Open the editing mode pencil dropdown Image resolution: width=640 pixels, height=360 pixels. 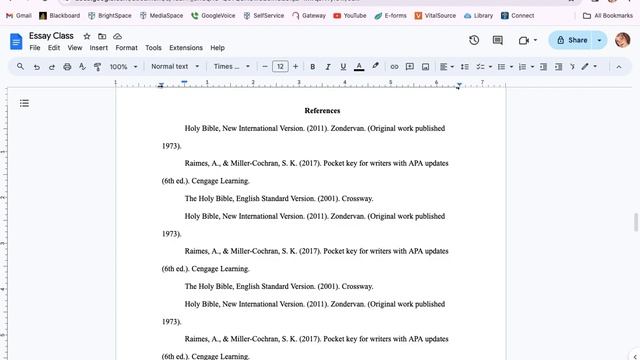tap(589, 67)
